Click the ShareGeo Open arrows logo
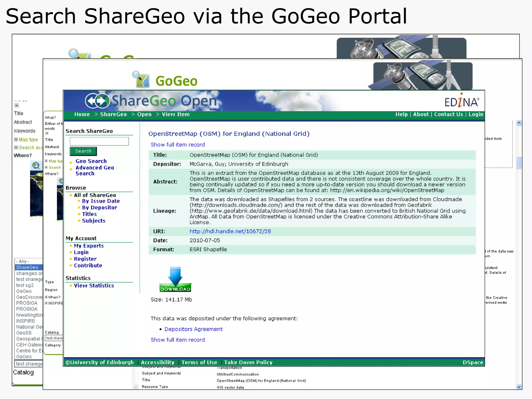532x399 pixels. tap(97, 101)
